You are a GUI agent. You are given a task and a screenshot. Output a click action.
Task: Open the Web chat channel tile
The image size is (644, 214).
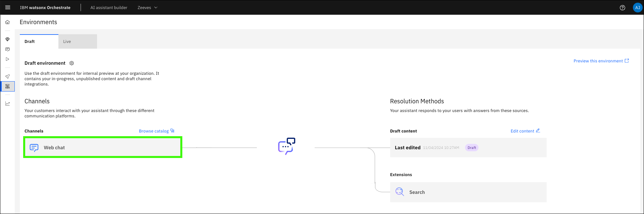[103, 148]
